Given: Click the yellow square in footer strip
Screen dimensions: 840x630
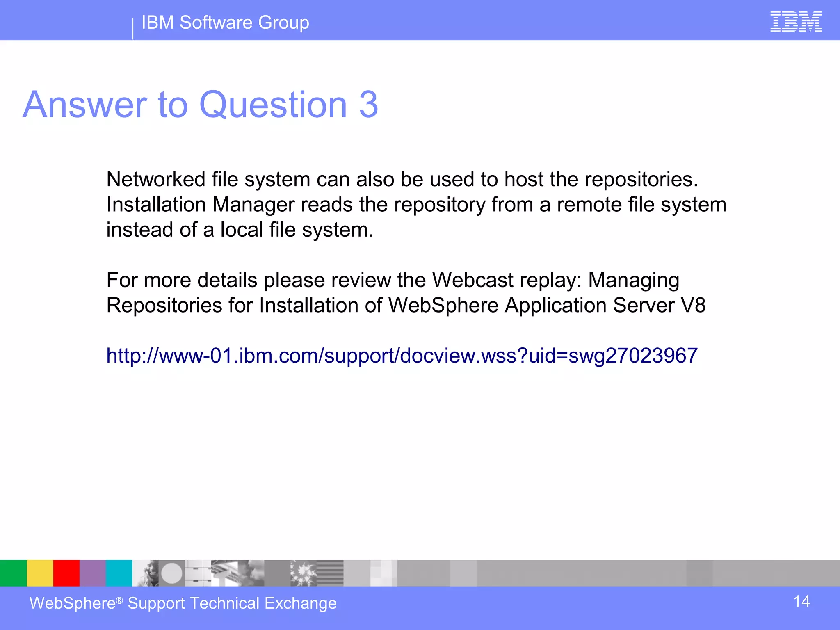Looking at the screenshot, I should point(40,573).
